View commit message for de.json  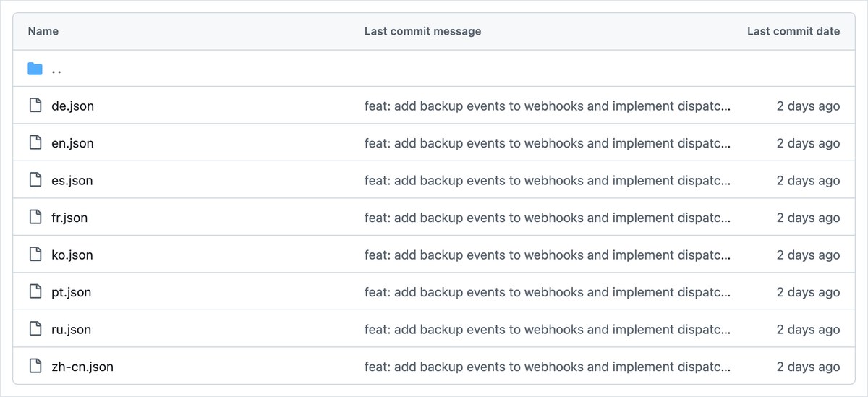pyautogui.click(x=548, y=106)
